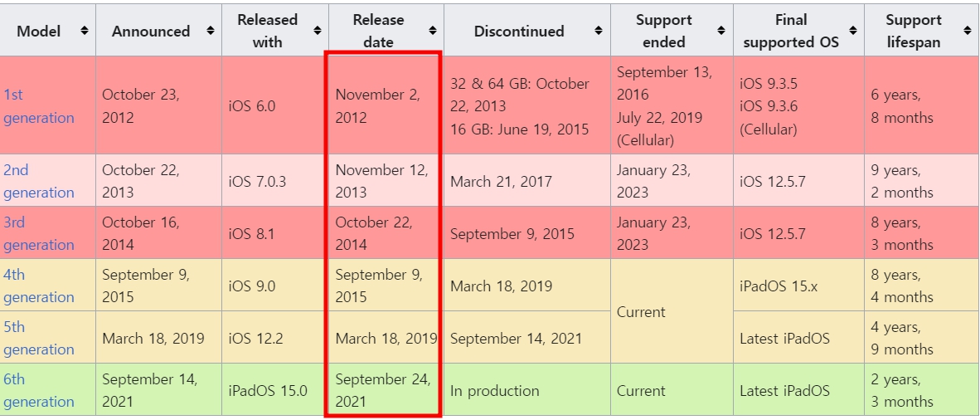Click Release date sort arrows
Screen dimensions: 980x420
coord(433,31)
